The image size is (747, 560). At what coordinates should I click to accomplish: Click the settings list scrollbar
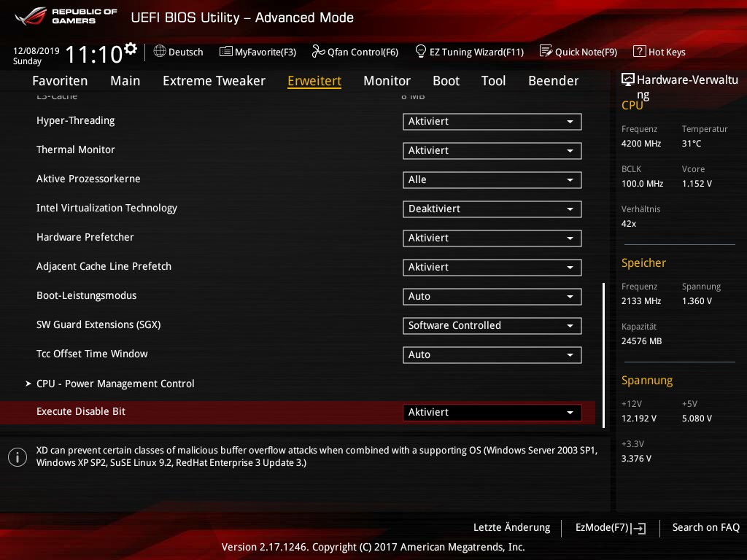pos(603,355)
